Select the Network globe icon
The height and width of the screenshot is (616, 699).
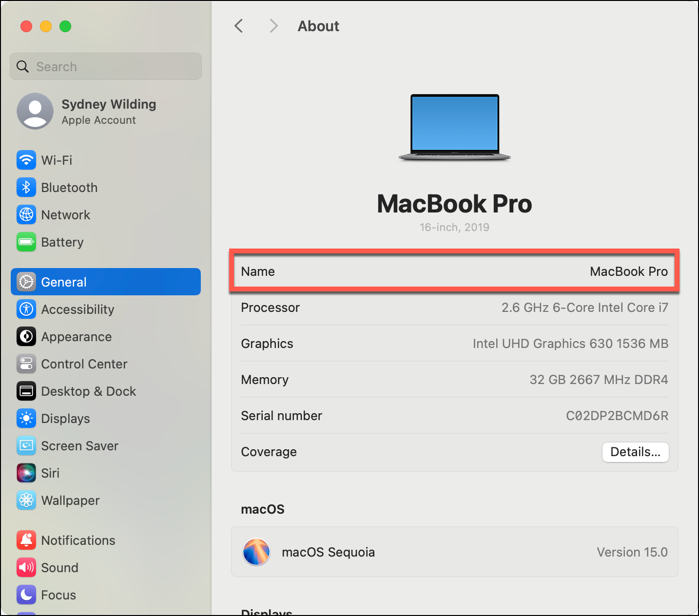[x=26, y=214]
